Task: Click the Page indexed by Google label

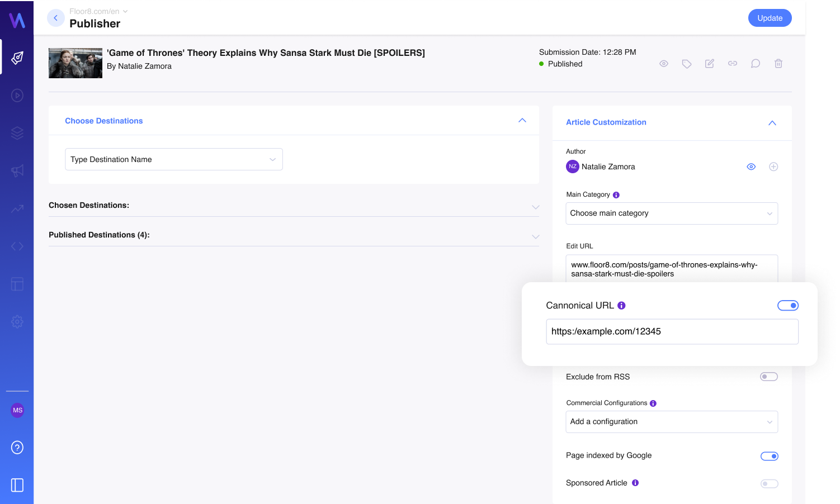Action: [608, 455]
